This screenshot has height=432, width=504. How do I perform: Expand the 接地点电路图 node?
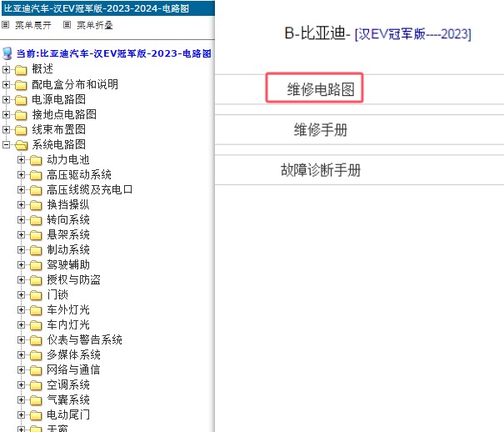[6, 114]
